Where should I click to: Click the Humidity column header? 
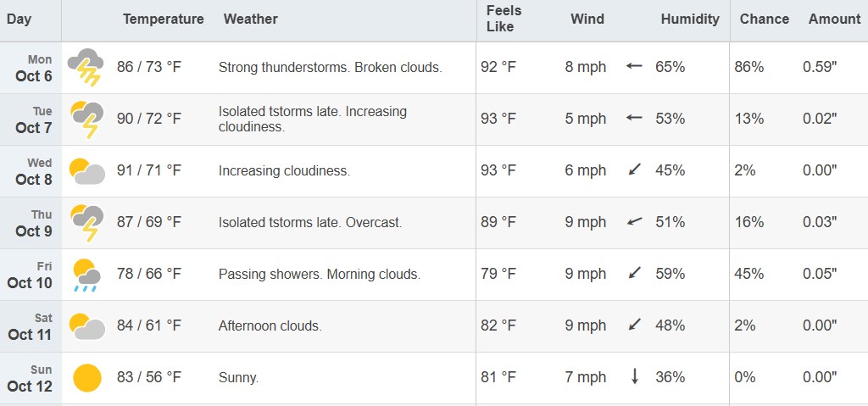tap(689, 19)
